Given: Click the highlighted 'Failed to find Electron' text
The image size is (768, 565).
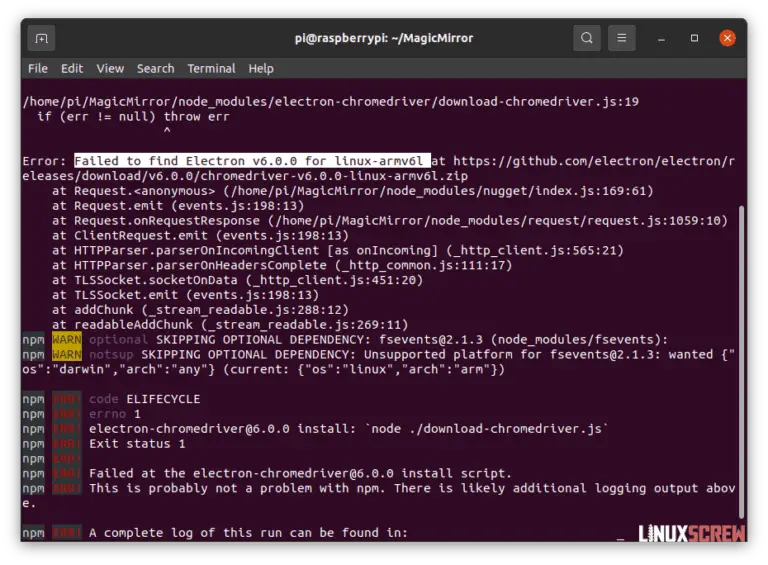Looking at the screenshot, I should (250, 161).
